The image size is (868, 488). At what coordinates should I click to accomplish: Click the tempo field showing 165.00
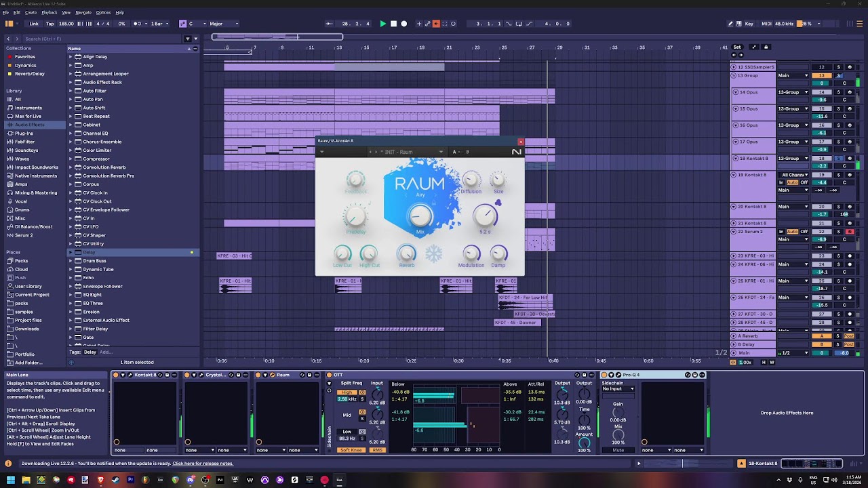(66, 24)
